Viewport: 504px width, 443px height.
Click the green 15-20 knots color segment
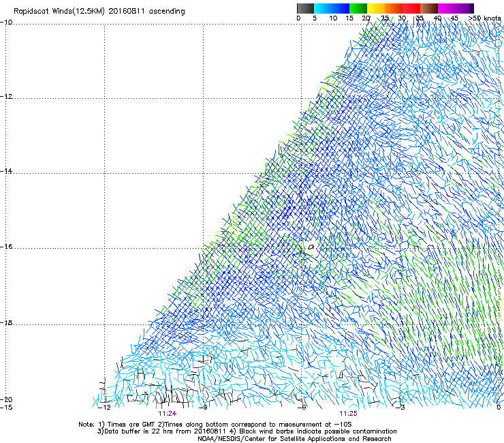coord(358,8)
